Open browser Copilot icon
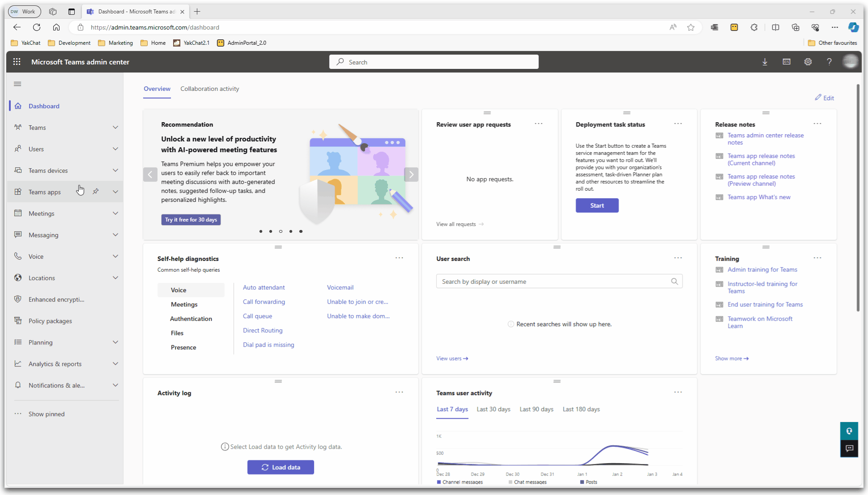 [853, 27]
